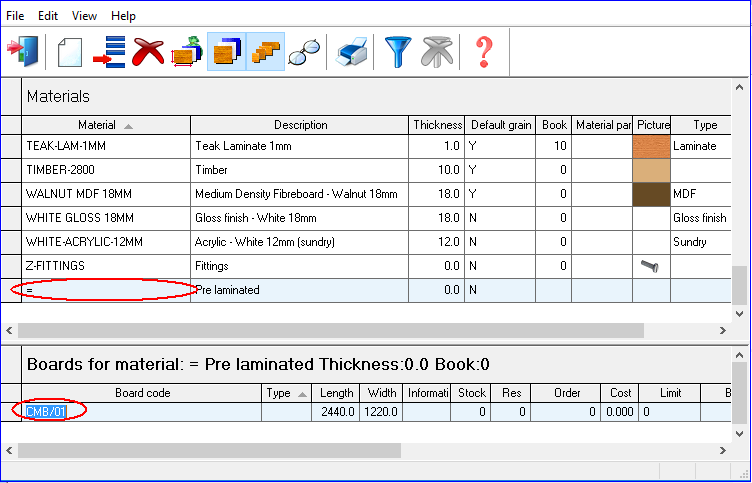The image size is (752, 483).
Task: Sort by the Material column header
Action: [x=105, y=125]
